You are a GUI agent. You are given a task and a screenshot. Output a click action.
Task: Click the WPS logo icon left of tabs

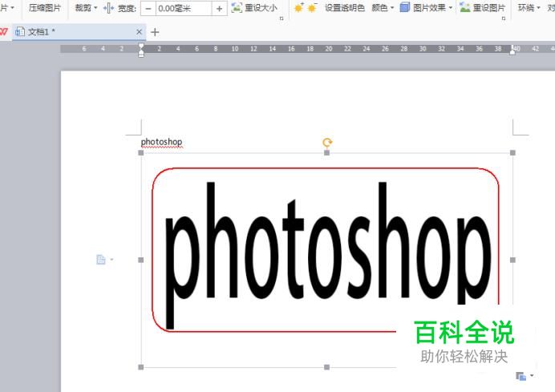tap(3, 32)
